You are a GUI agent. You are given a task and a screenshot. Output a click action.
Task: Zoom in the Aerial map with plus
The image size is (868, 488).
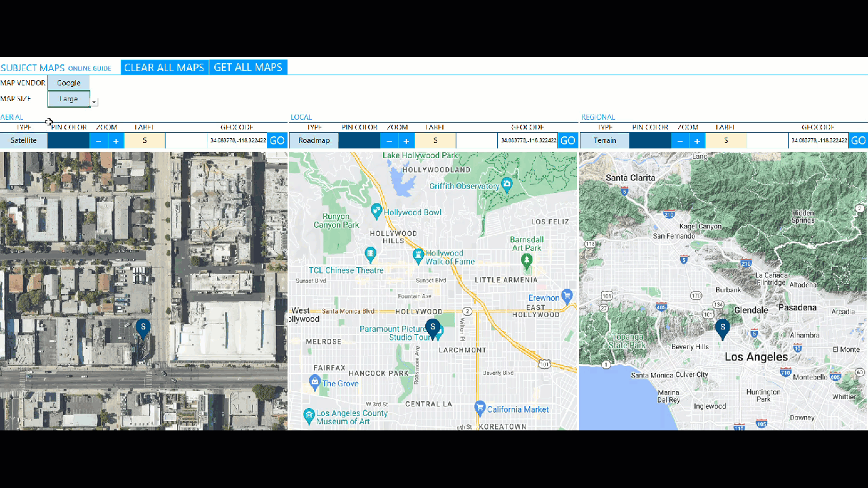pos(116,141)
